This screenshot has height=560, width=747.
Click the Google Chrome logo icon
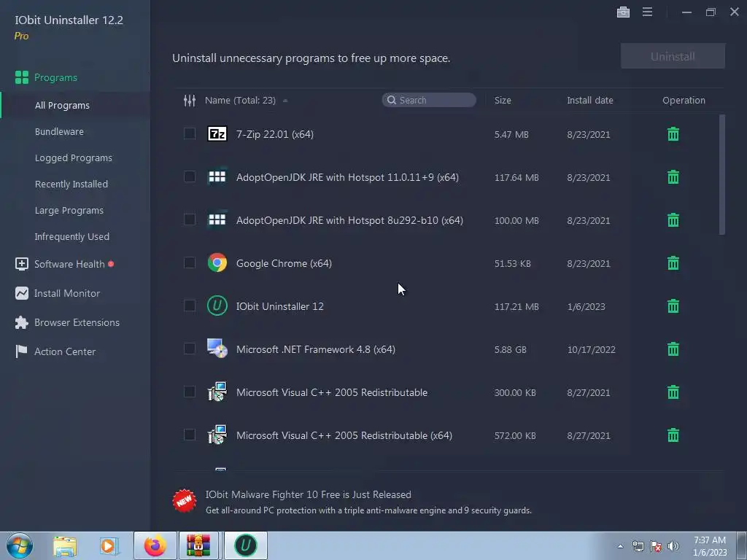(217, 262)
